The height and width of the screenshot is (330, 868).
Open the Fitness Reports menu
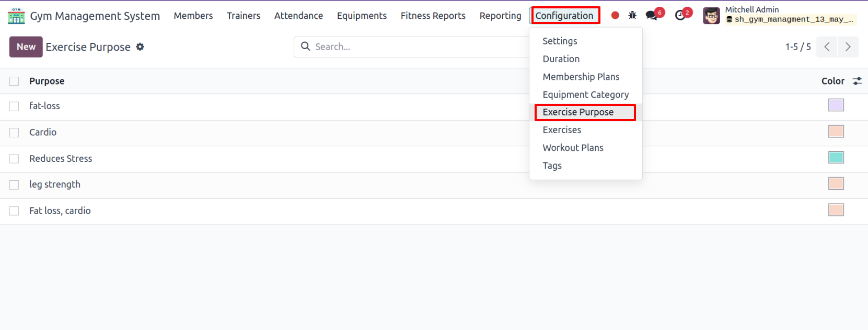(433, 16)
